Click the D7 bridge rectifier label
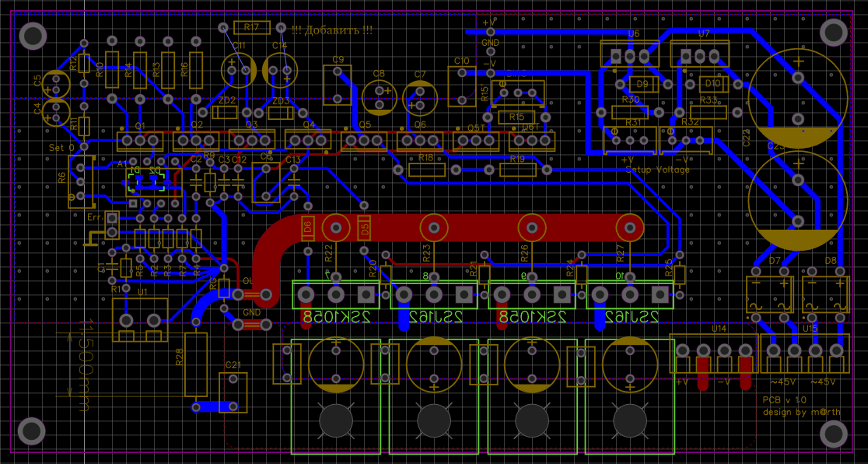868x464 pixels. click(775, 260)
